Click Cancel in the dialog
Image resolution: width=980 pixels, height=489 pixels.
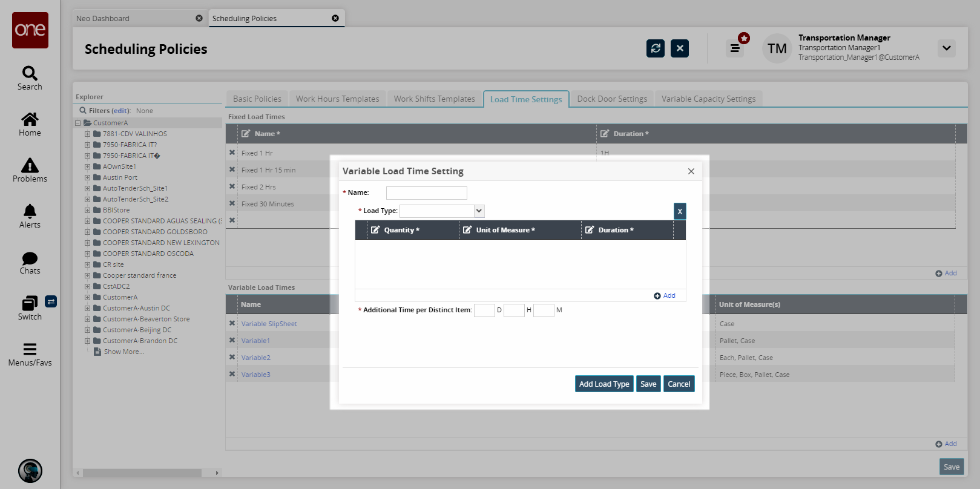679,384
